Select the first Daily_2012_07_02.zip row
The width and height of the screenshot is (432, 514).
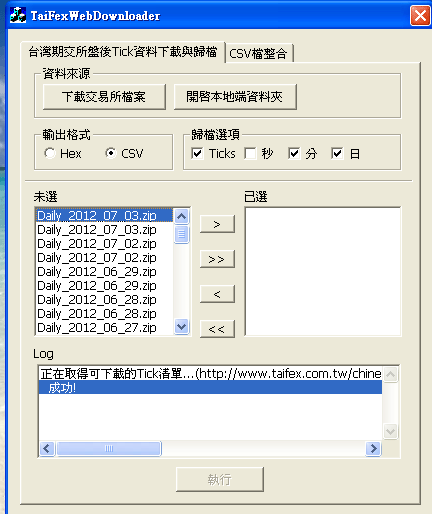[x=104, y=244]
